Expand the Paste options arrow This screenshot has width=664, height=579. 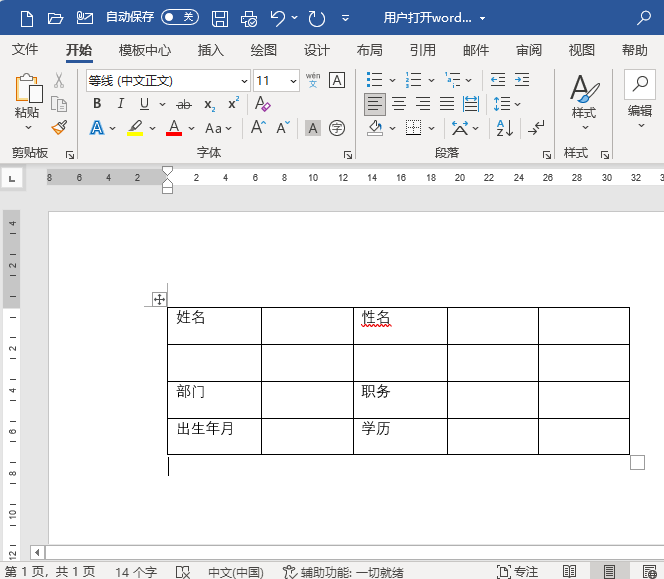click(28, 127)
